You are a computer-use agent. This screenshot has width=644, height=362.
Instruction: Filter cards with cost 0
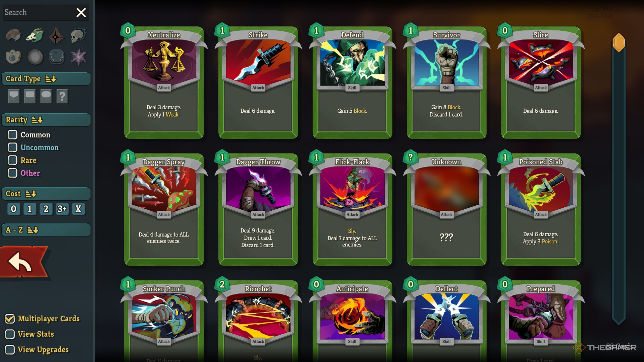(x=14, y=209)
